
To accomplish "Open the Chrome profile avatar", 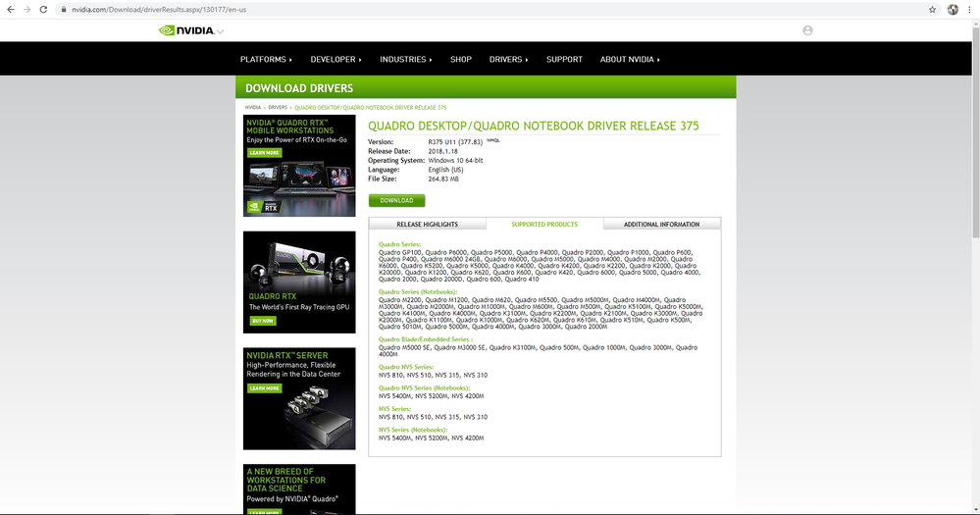I will point(953,10).
